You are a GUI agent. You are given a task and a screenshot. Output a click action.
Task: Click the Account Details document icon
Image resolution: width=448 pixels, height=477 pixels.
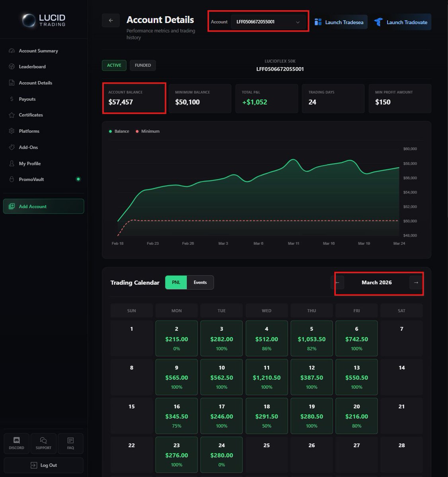click(x=12, y=83)
